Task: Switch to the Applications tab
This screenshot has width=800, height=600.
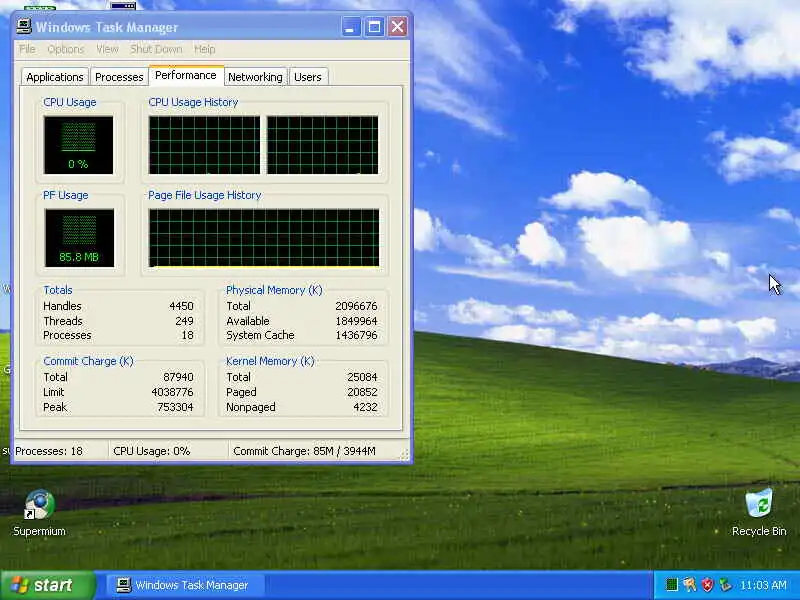Action: [55, 77]
